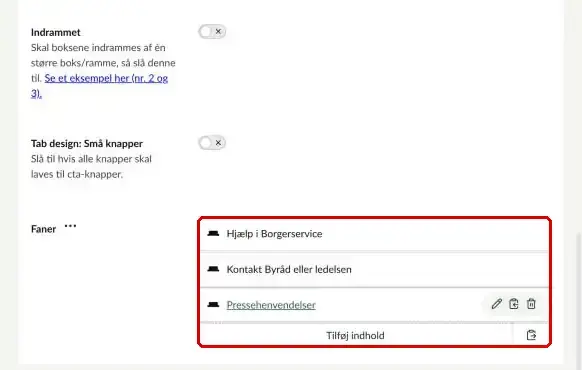The image size is (582, 370).
Task: Open Hjælp i Borgerservice item
Action: pos(374,234)
